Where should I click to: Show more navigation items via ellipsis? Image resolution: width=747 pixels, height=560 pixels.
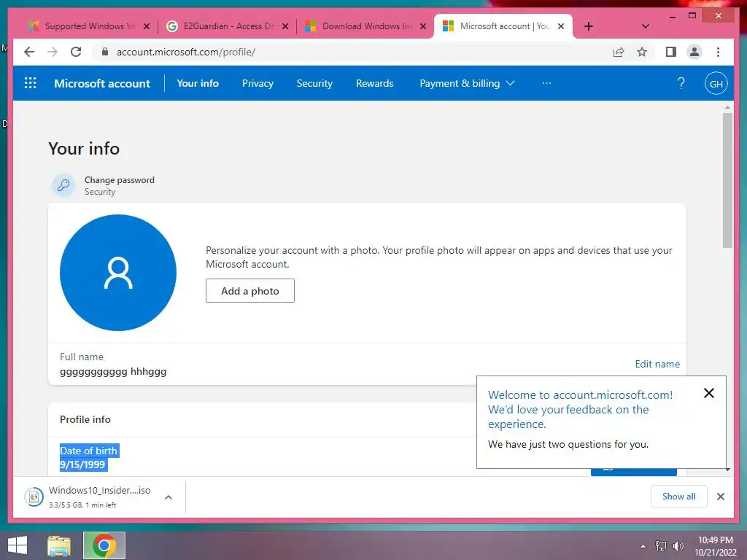coord(546,83)
